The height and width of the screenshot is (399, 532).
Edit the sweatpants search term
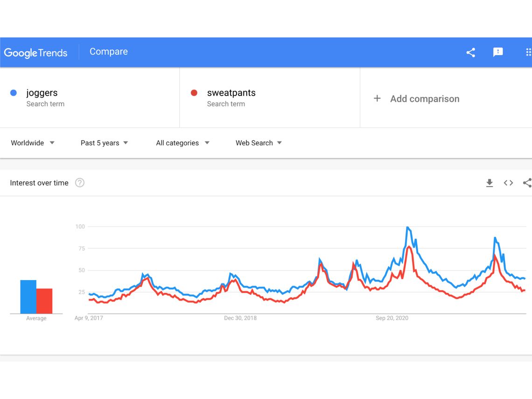coord(231,92)
